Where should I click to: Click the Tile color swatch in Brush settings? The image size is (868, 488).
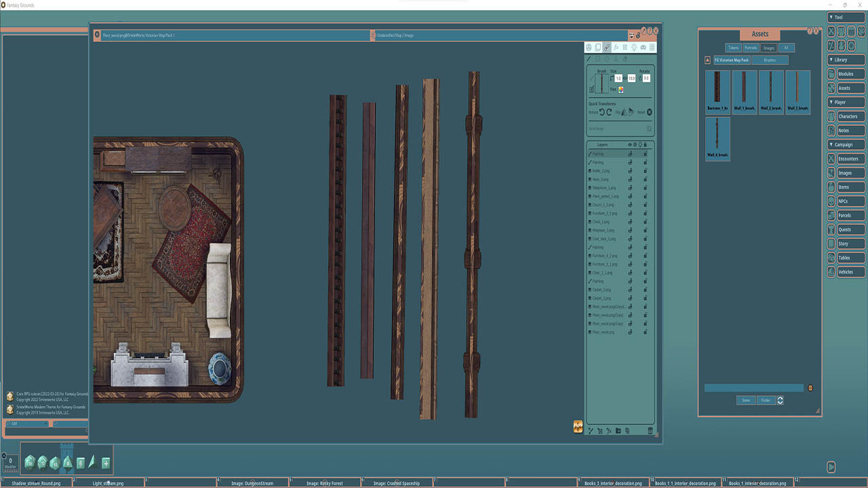[x=620, y=89]
